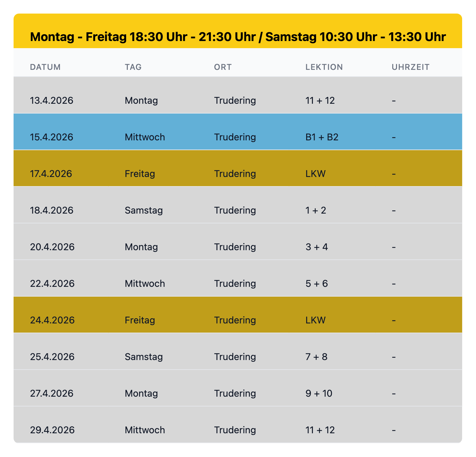Click the 22.4.2026 date cell
476x457 pixels.
pyautogui.click(x=52, y=284)
